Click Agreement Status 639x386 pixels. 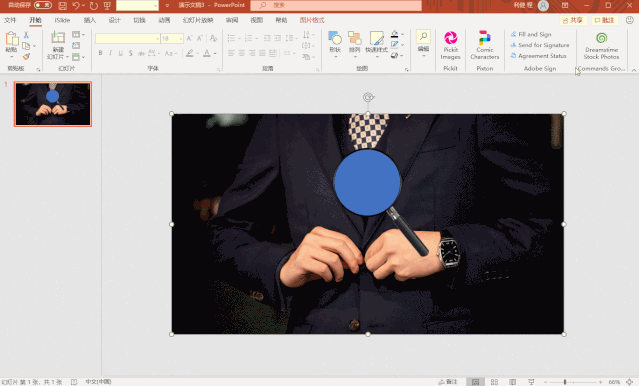click(x=538, y=56)
